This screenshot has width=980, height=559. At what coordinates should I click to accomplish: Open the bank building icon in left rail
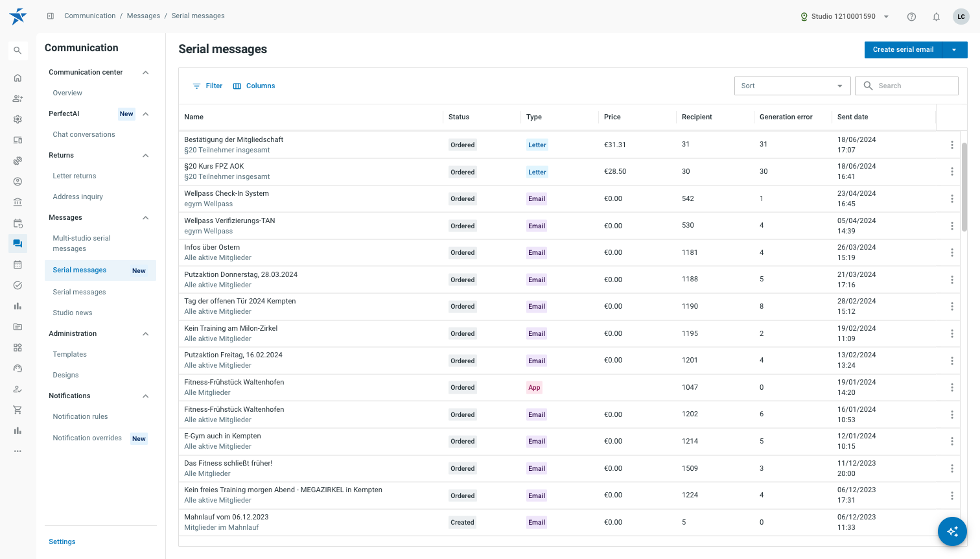[x=17, y=202]
